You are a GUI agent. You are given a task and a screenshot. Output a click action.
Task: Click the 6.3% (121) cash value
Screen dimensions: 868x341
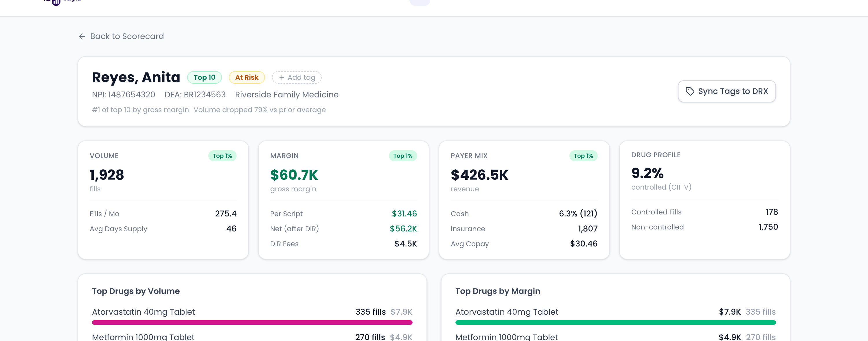coord(578,214)
